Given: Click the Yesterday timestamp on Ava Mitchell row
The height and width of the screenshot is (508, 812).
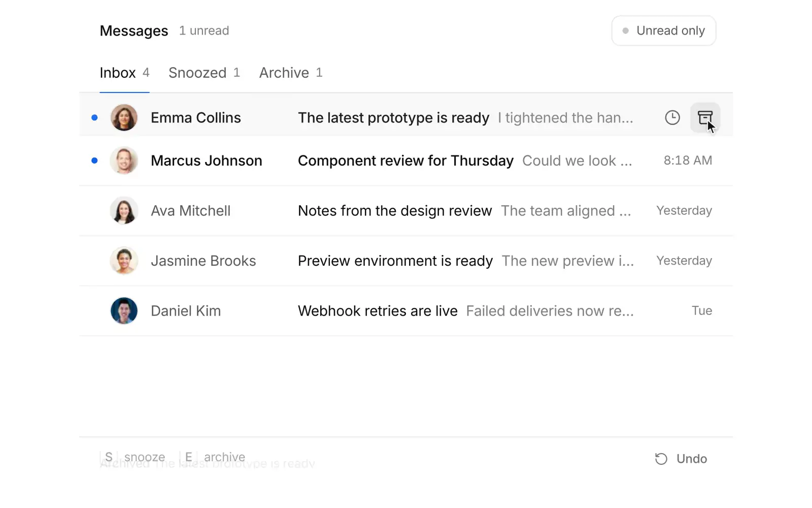Looking at the screenshot, I should pos(684,211).
